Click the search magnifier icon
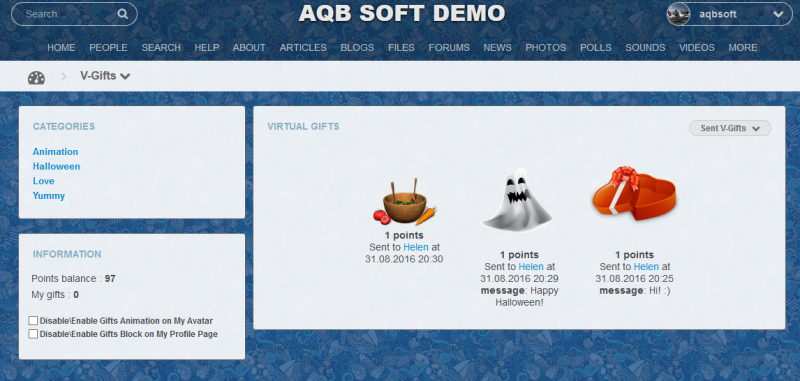The image size is (800, 381). point(122,14)
